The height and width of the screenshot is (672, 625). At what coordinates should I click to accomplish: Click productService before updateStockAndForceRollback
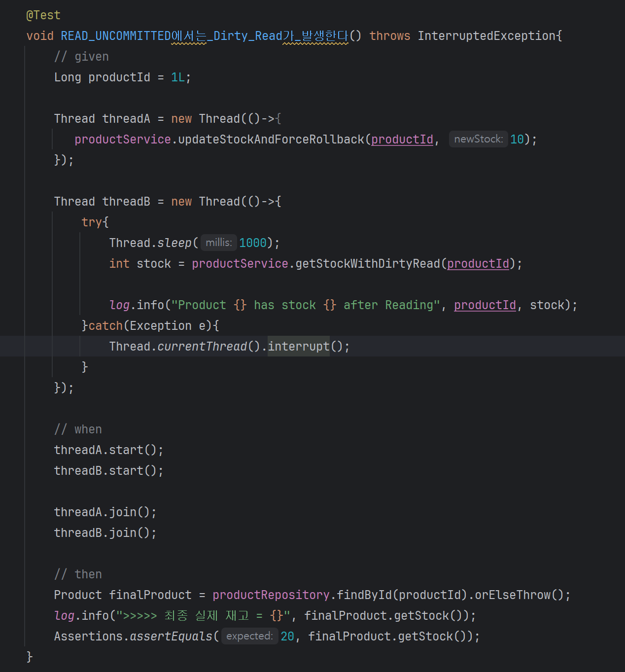(123, 140)
